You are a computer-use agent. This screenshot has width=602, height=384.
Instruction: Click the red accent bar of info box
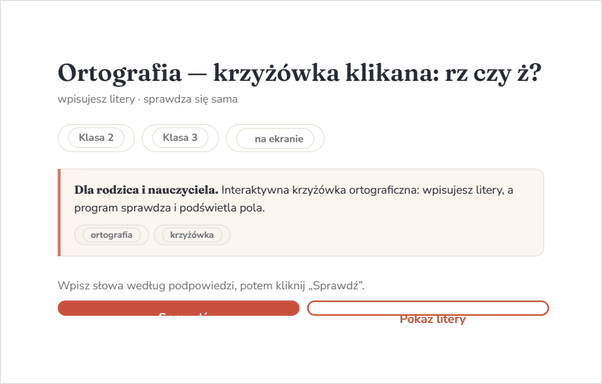click(x=59, y=212)
